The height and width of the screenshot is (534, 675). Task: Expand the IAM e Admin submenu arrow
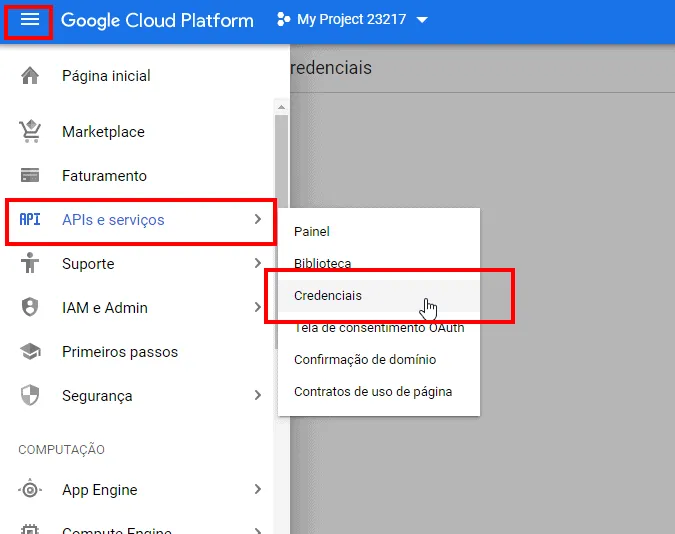[x=257, y=308]
